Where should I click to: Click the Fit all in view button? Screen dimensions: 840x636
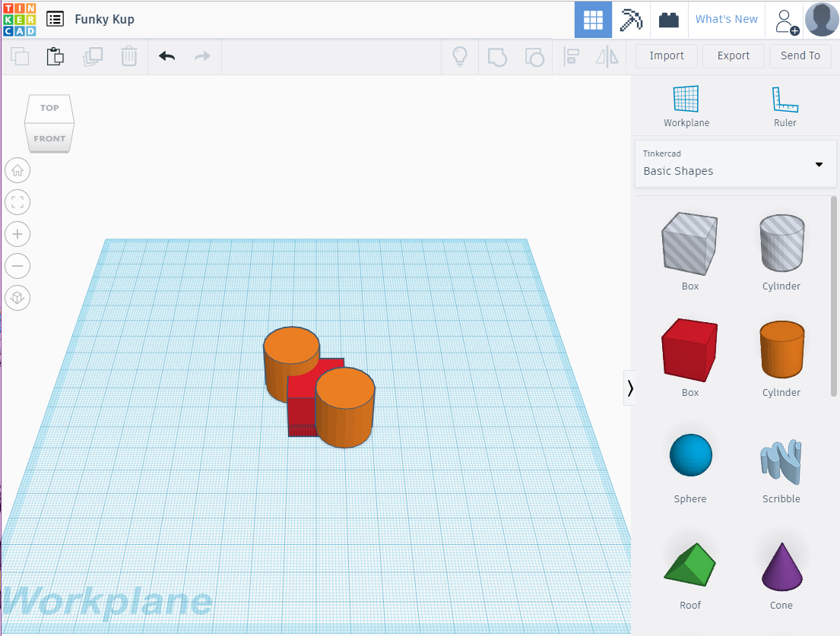[x=17, y=202]
